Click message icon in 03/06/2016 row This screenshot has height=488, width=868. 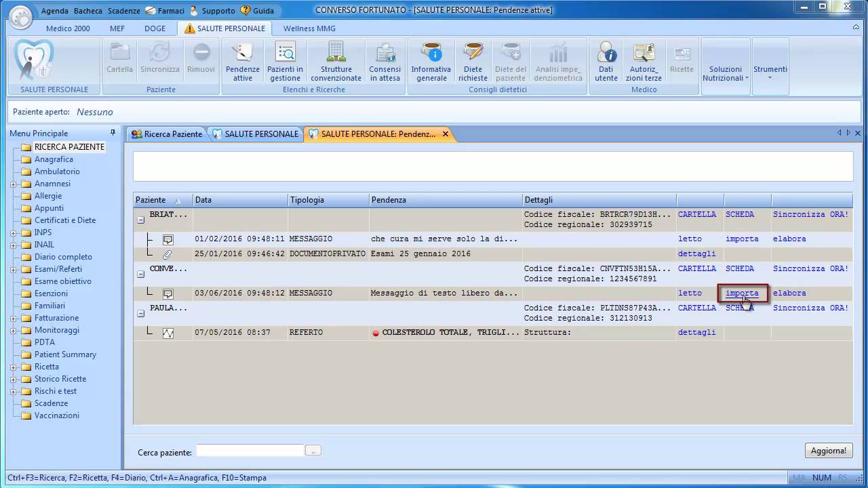(x=168, y=293)
